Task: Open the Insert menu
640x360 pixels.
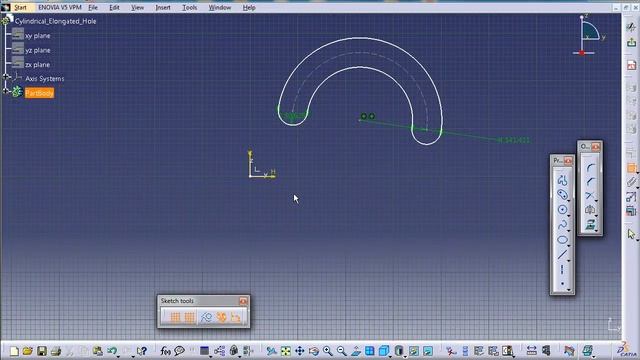Action: pos(163,7)
